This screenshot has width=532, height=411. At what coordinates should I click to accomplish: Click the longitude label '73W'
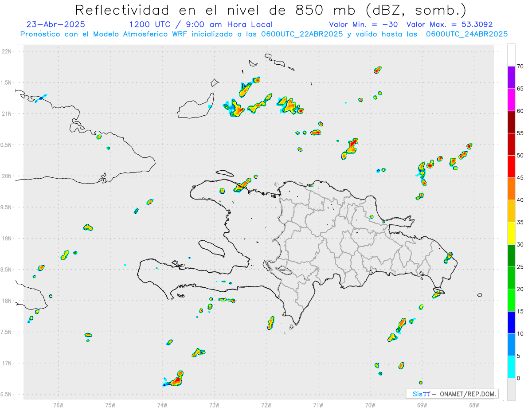coord(214,404)
